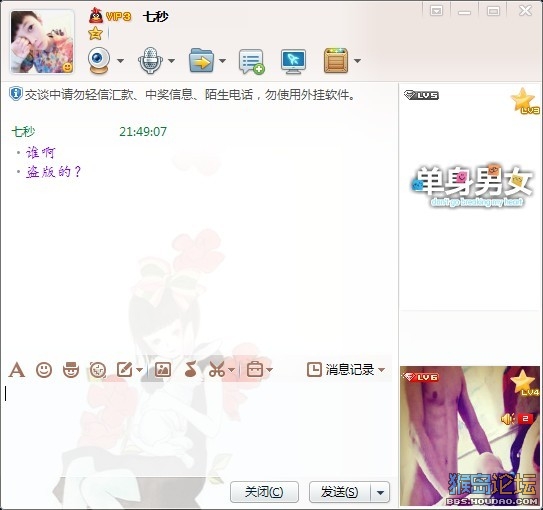Screen dimensions: 543x510
Task: Click the contact's profile avatar photo
Action: tap(42, 42)
